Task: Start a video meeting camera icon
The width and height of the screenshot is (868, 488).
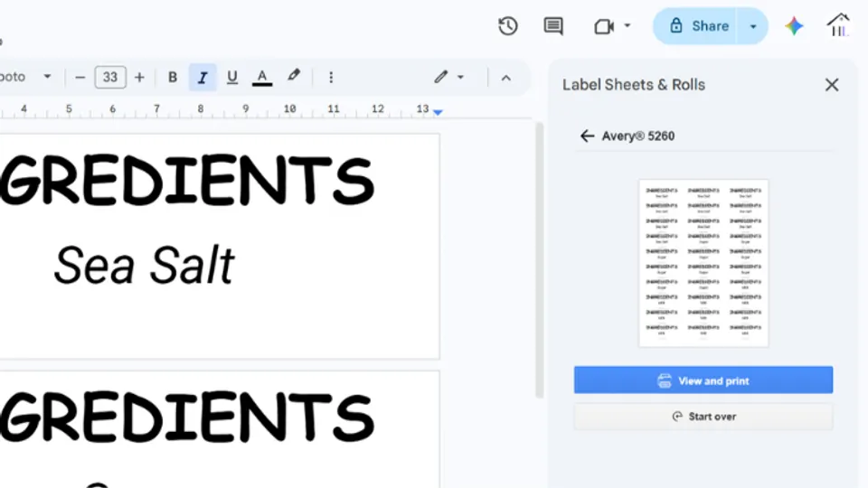Action: pos(604,26)
